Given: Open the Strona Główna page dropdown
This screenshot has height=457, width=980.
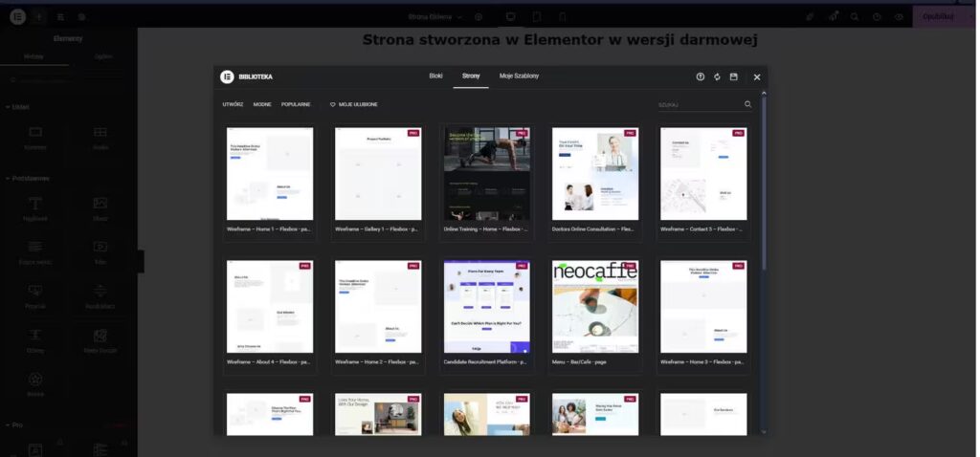Looking at the screenshot, I should click(435, 17).
